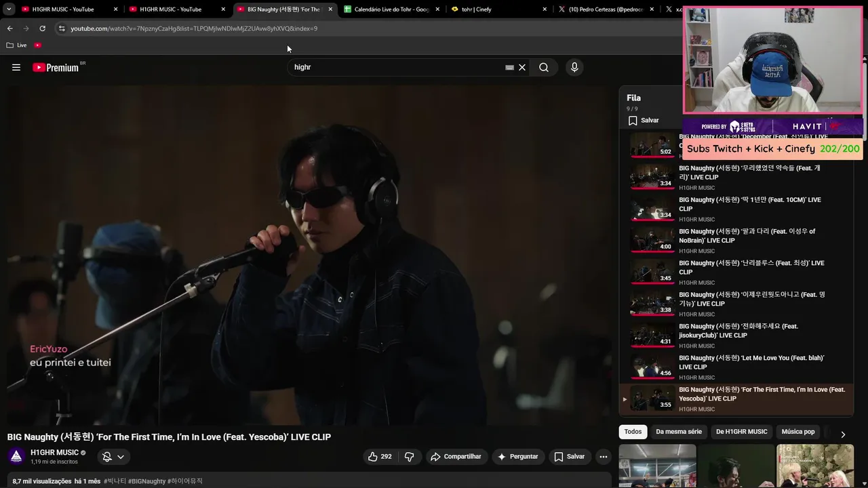Close the first H1GHR MUSIC tab
Image resolution: width=868 pixels, height=488 pixels.
(115, 9)
